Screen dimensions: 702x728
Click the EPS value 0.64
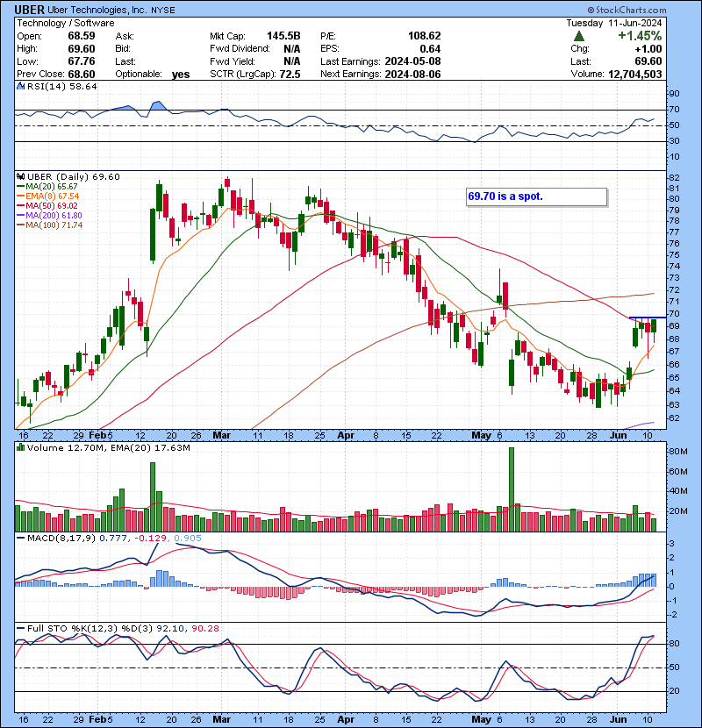(430, 49)
